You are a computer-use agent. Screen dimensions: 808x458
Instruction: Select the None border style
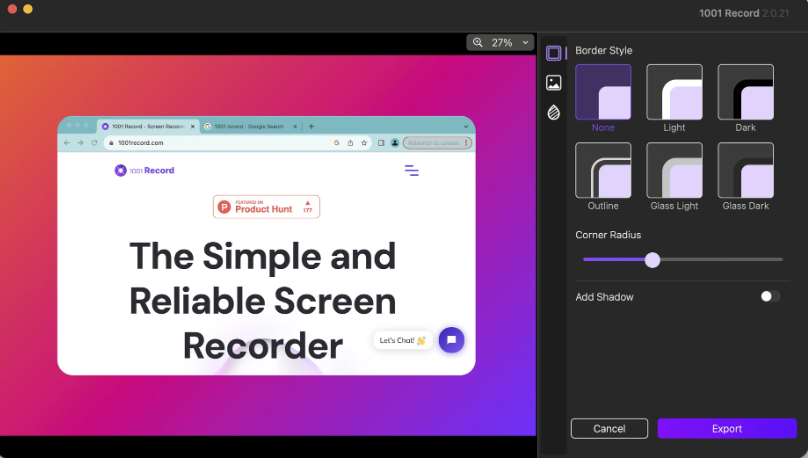(603, 92)
